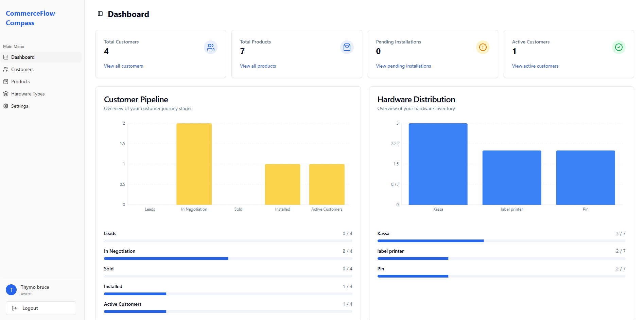Viewport: 644px width, 320px height.
Task: Open the View active customers link
Action: point(535,66)
